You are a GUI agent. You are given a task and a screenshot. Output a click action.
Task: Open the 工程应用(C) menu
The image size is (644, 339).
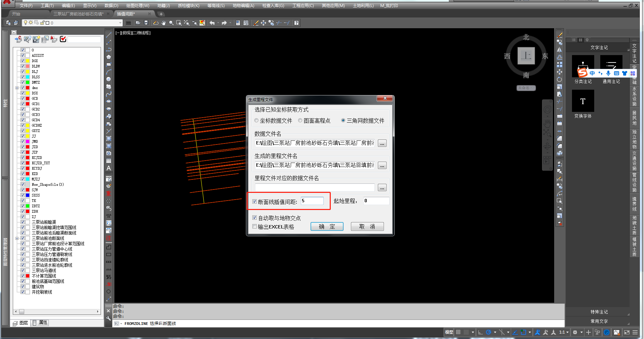(303, 6)
